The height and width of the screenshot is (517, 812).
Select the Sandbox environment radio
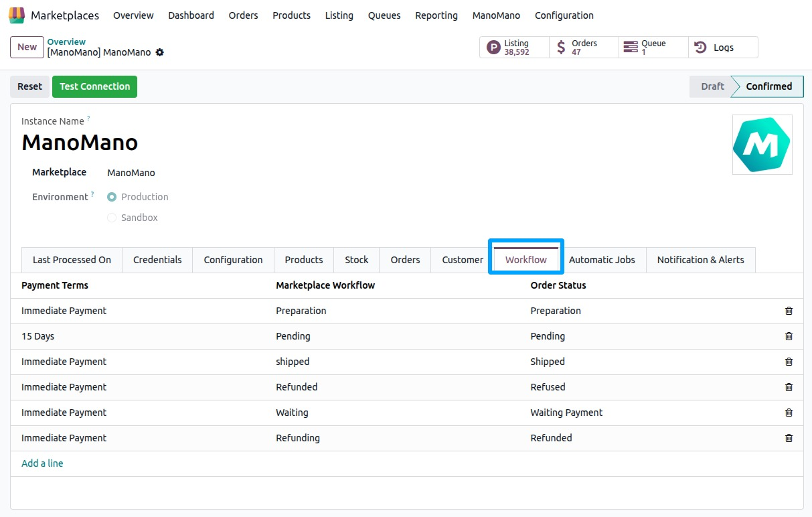[x=112, y=218]
